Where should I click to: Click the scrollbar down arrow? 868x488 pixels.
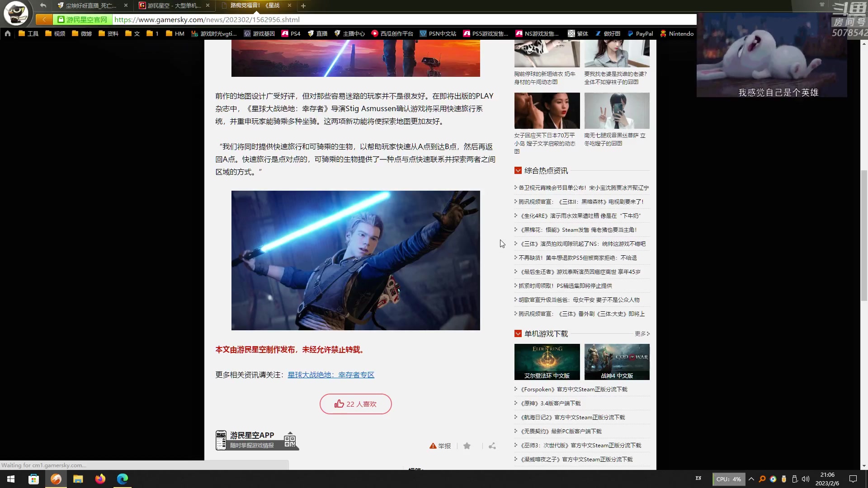point(864,465)
